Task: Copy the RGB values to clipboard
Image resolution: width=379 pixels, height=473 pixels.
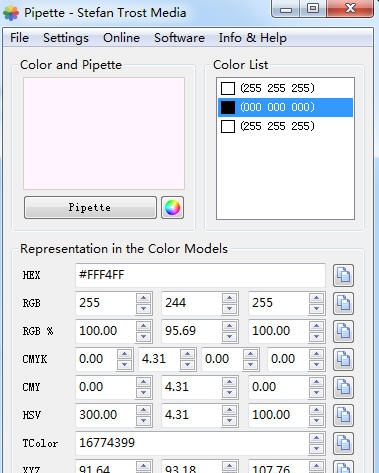Action: 343,303
